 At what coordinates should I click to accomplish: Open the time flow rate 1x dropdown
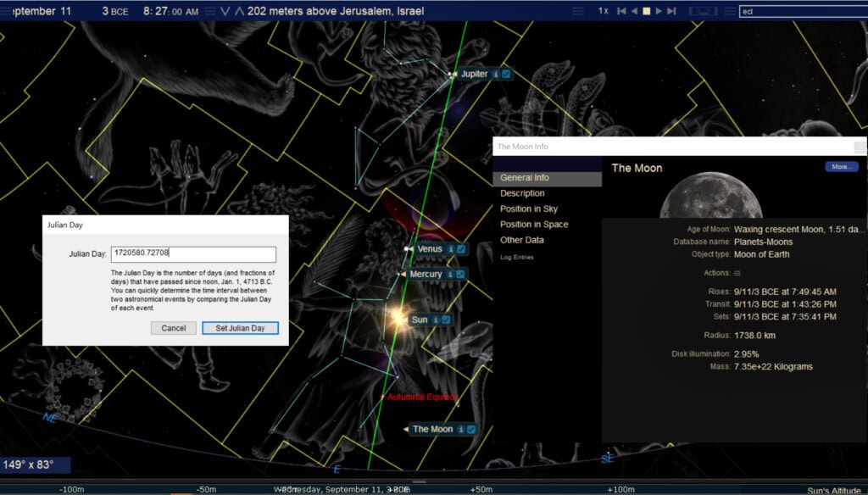click(603, 11)
